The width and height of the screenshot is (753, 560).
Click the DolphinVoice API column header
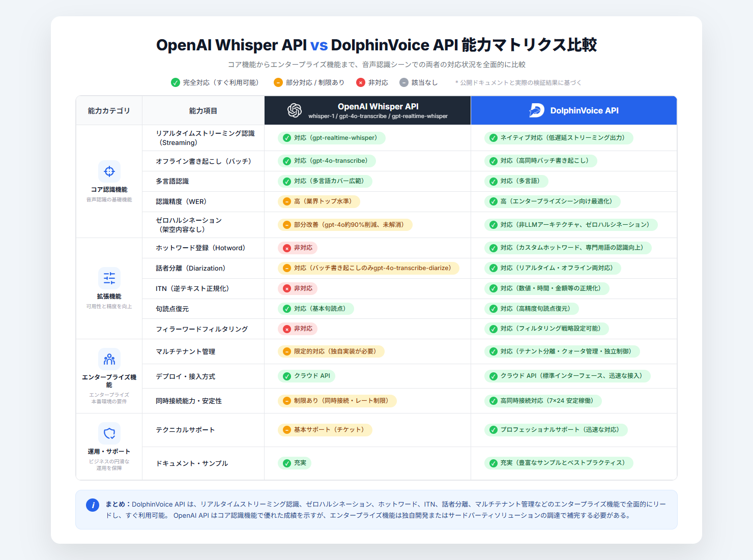[574, 110]
